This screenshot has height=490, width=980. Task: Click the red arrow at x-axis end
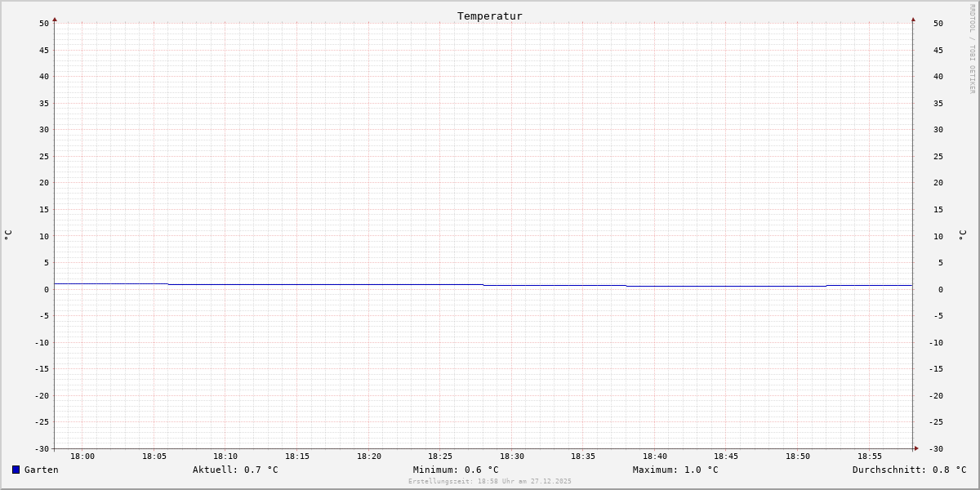916,448
